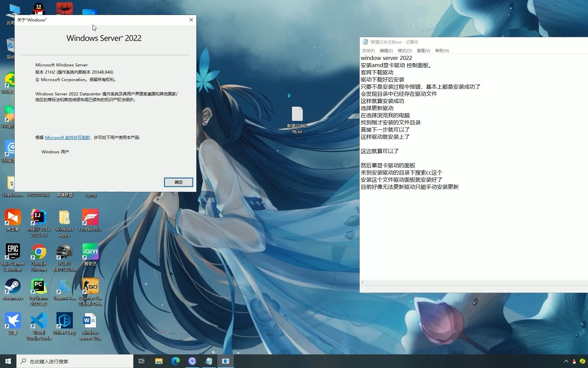The height and width of the screenshot is (368, 588).
Task: Click the last Notepad line '目前好像无法更新驱动只能手动安装更新'
Action: (x=410, y=187)
